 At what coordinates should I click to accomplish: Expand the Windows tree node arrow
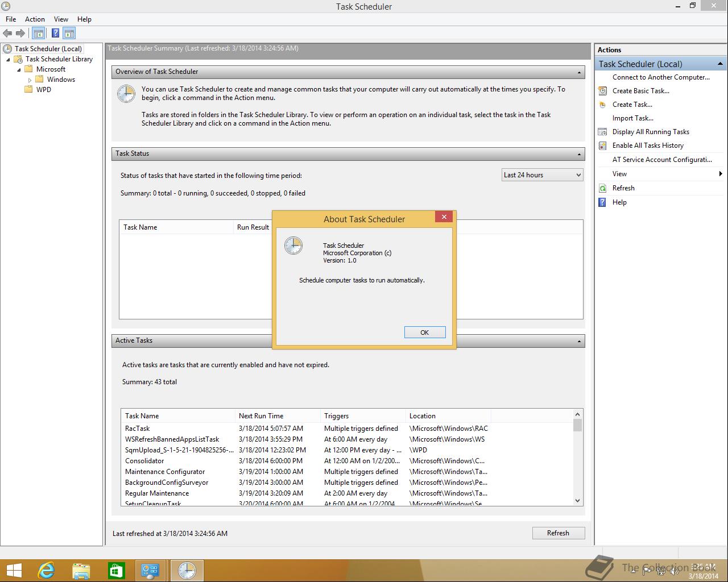point(30,80)
